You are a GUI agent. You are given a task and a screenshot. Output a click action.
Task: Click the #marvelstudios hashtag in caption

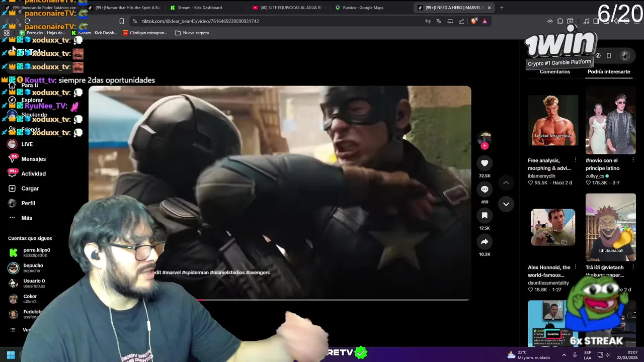click(227, 273)
